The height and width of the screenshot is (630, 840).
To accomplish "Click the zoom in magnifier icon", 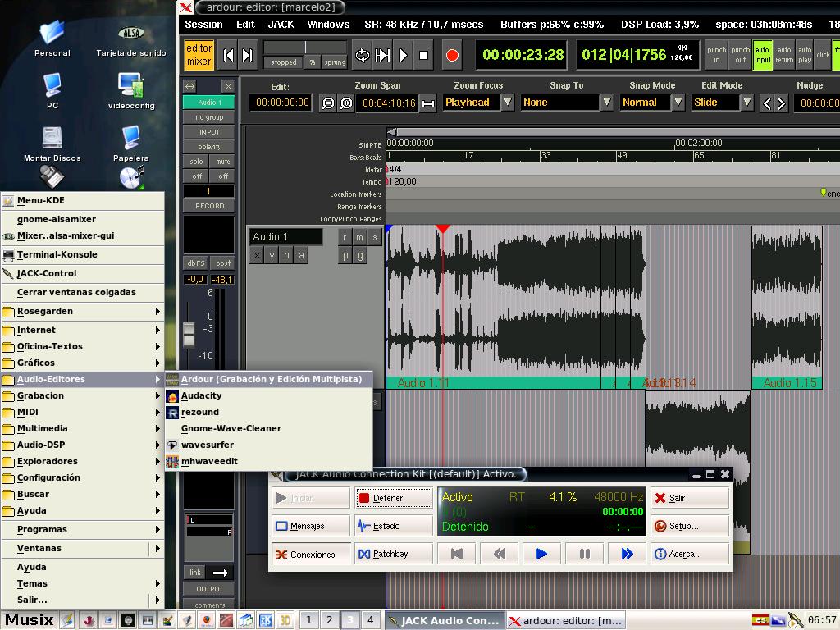I will pyautogui.click(x=346, y=103).
